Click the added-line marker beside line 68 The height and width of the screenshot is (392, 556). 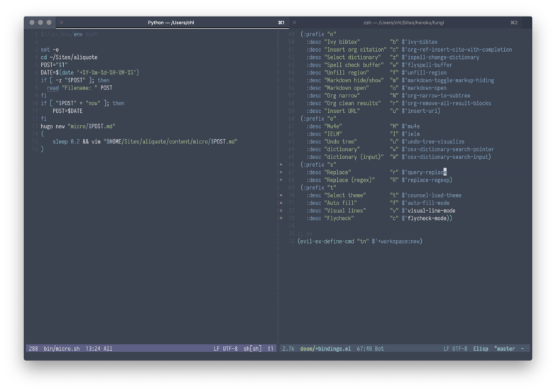point(281,180)
